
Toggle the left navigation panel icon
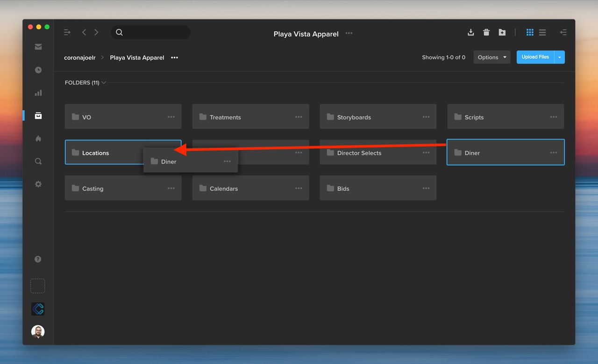tap(67, 32)
